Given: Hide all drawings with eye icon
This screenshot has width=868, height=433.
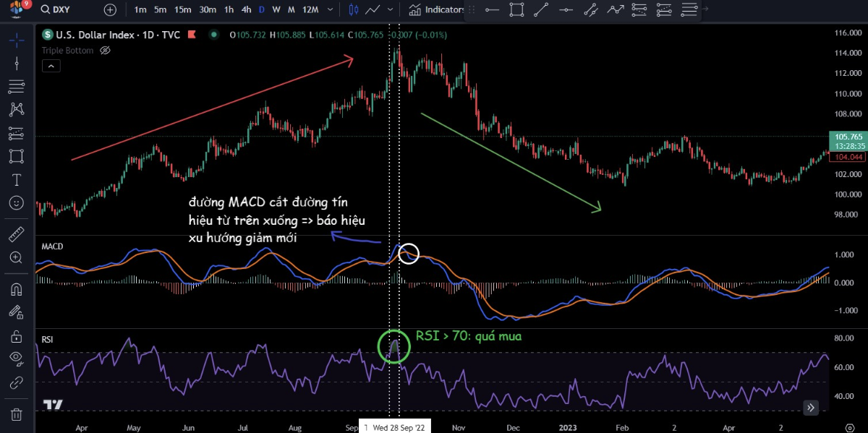Looking at the screenshot, I should coord(16,359).
